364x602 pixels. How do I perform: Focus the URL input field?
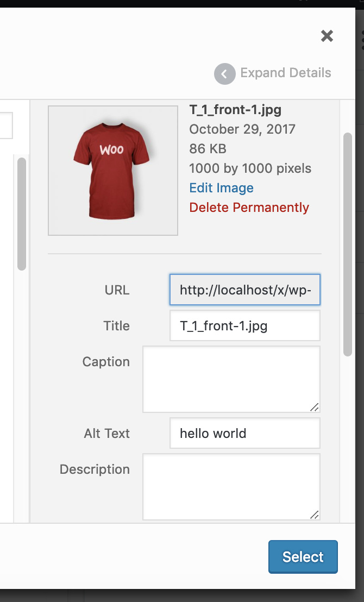(x=244, y=290)
